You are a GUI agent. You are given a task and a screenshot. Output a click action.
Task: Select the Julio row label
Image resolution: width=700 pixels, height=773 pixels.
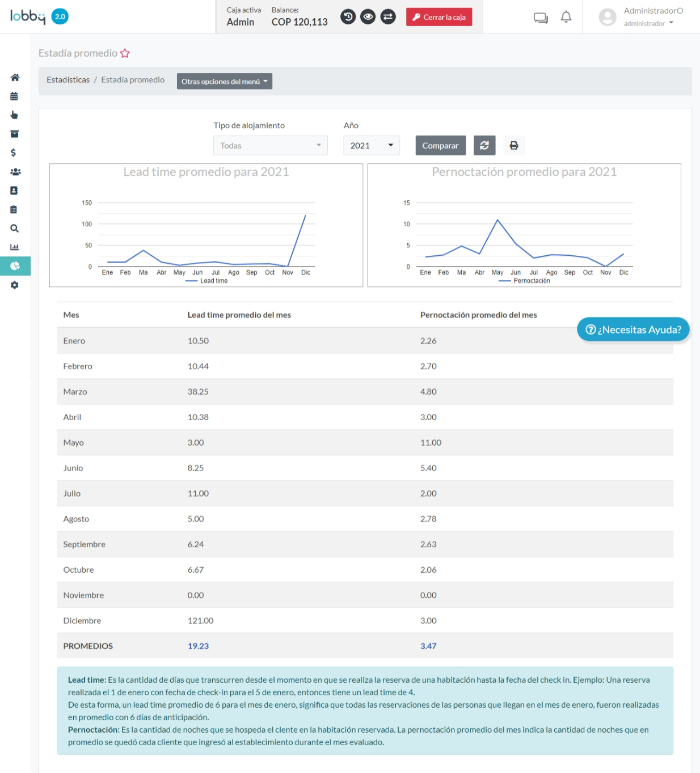pyautogui.click(x=71, y=493)
